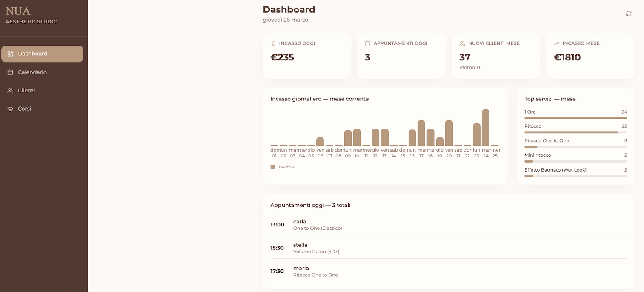Click the trend arrow icon on Incasso Mese card
The image size is (644, 292).
[556, 43]
